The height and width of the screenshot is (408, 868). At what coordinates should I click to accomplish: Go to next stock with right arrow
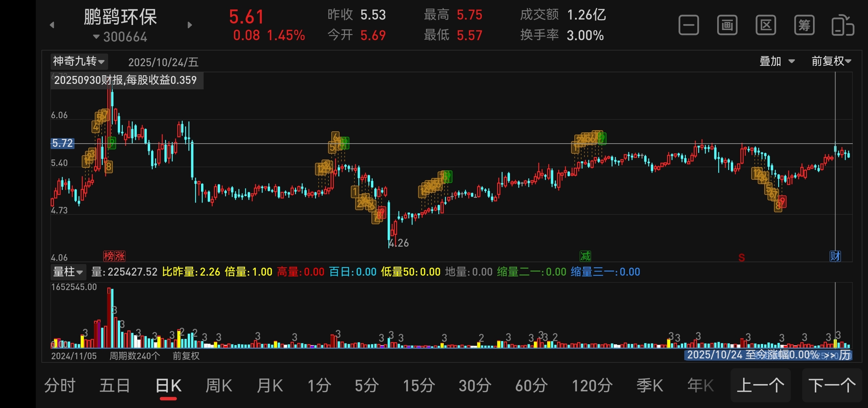190,25
